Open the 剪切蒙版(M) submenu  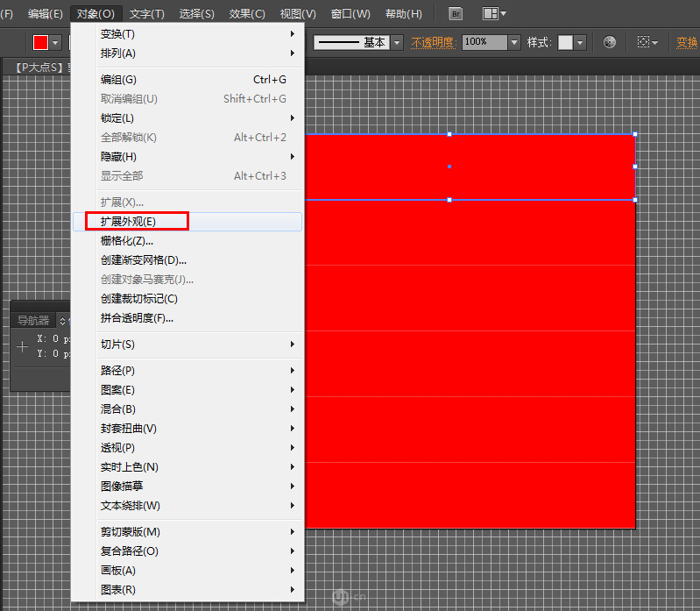tap(130, 532)
